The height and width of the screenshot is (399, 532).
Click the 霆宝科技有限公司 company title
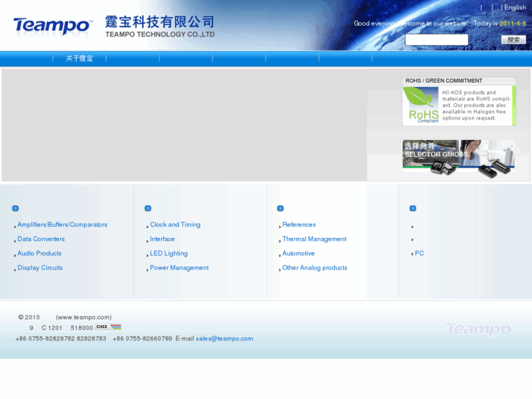click(x=160, y=22)
